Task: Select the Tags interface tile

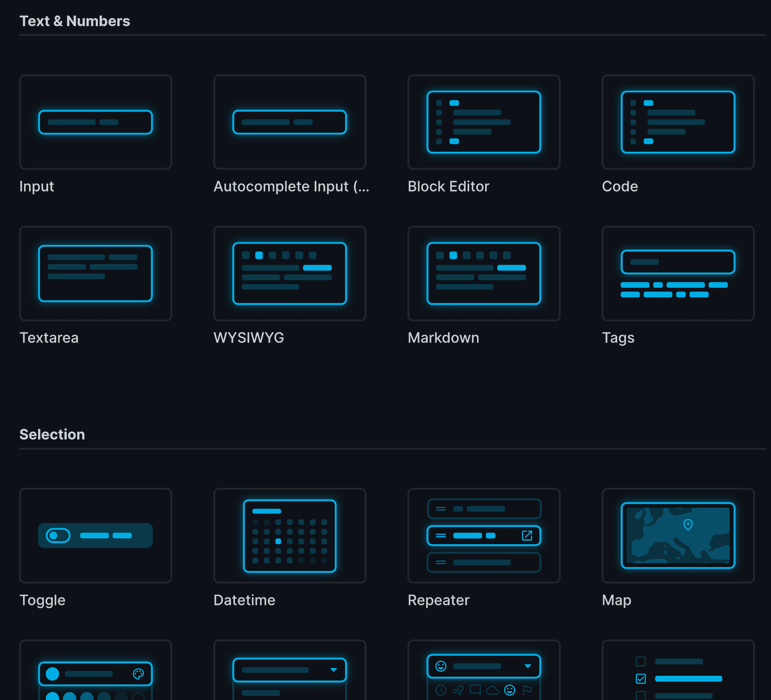Action: [x=678, y=273]
